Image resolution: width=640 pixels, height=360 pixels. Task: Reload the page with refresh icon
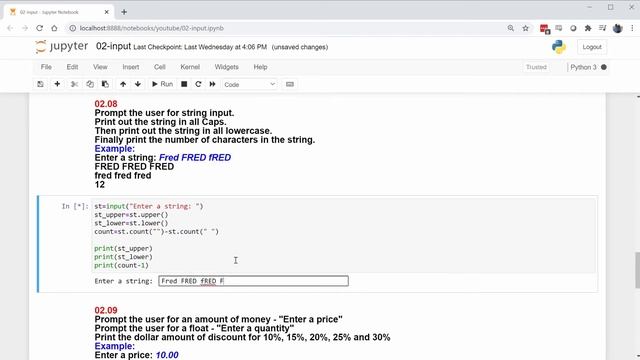[40, 28]
